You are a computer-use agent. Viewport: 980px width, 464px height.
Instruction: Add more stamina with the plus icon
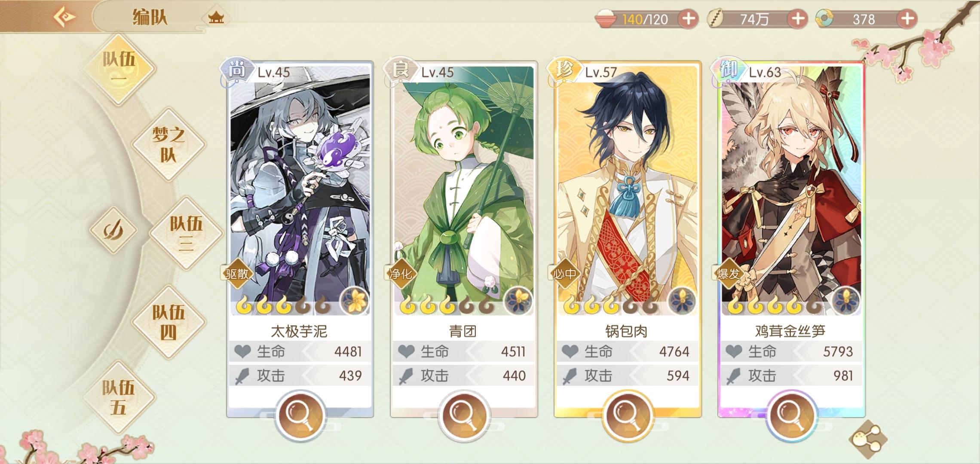689,19
